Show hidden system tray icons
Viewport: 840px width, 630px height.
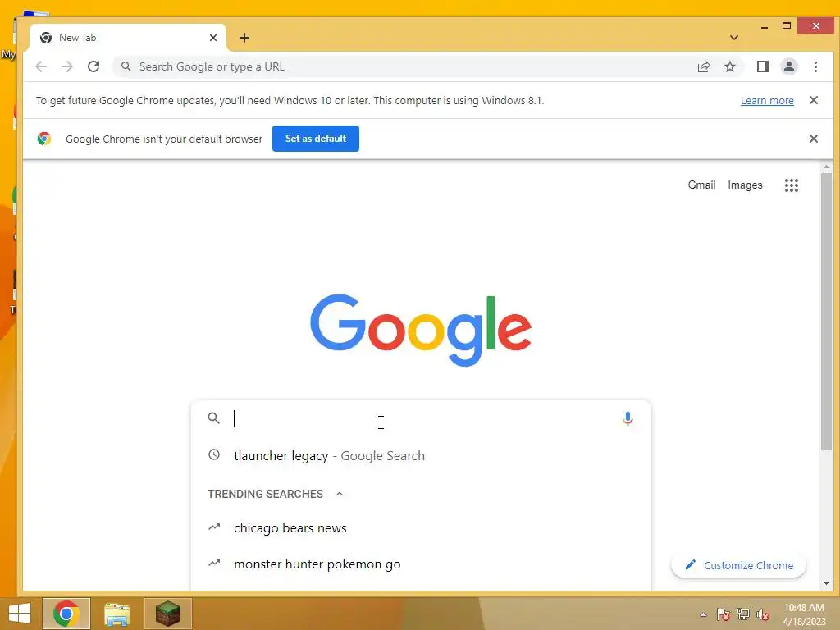click(x=703, y=614)
